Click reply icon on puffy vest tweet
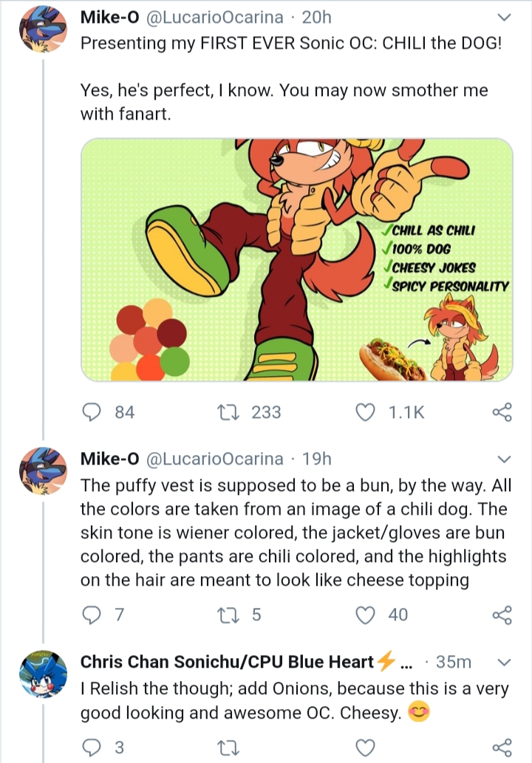532x763 pixels. [91, 615]
